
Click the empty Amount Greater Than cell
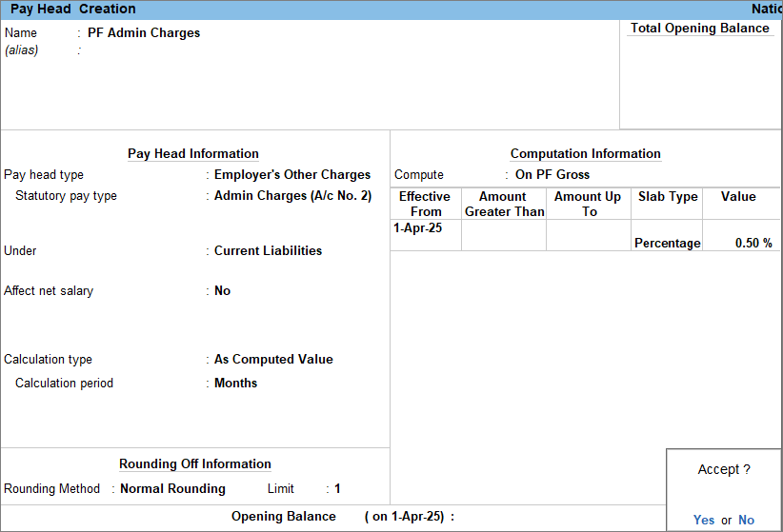[x=503, y=236]
